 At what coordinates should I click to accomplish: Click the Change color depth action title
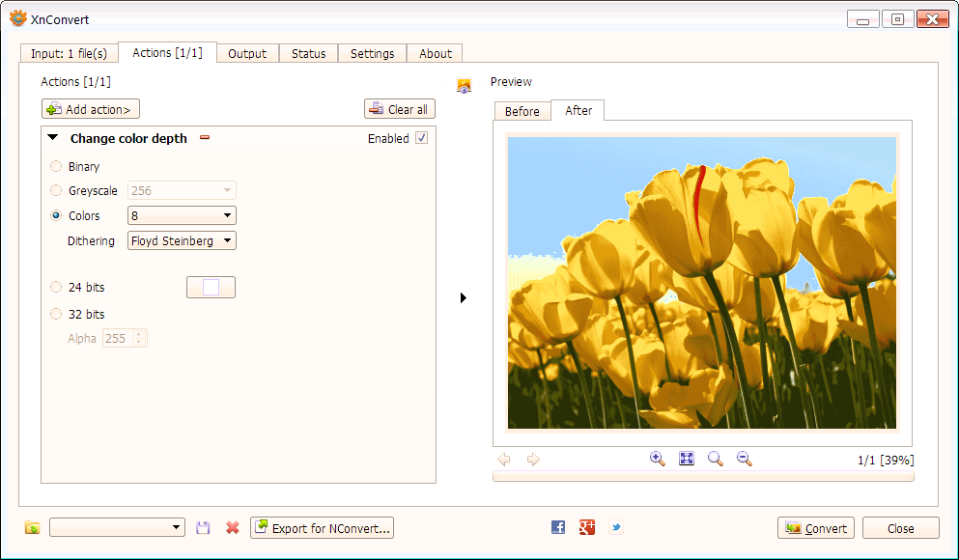pyautogui.click(x=128, y=138)
